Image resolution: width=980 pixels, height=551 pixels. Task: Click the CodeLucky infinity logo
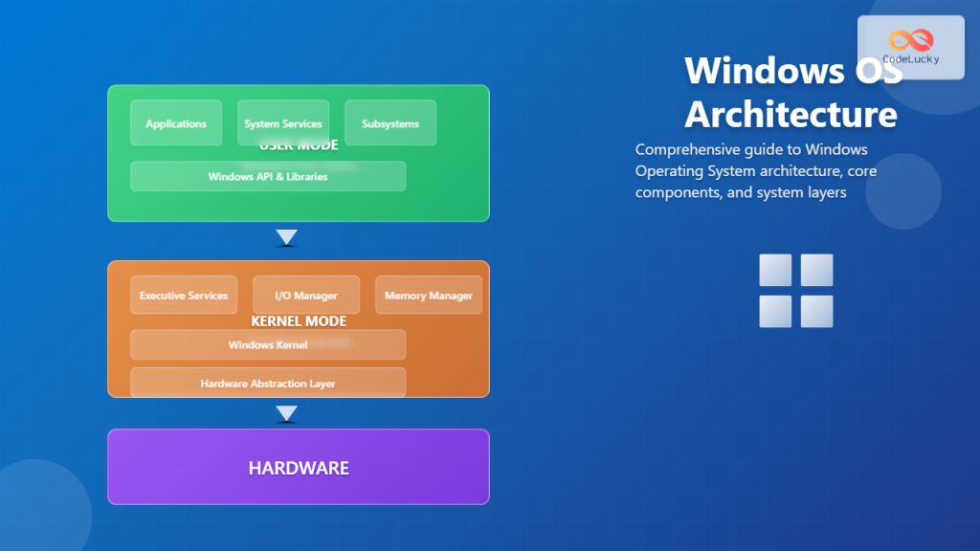(x=910, y=40)
